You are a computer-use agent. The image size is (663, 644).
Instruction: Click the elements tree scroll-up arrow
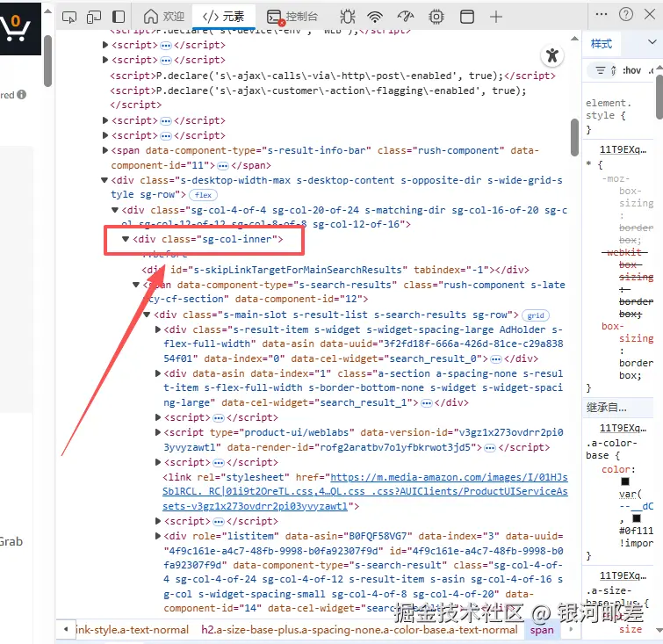pos(574,39)
